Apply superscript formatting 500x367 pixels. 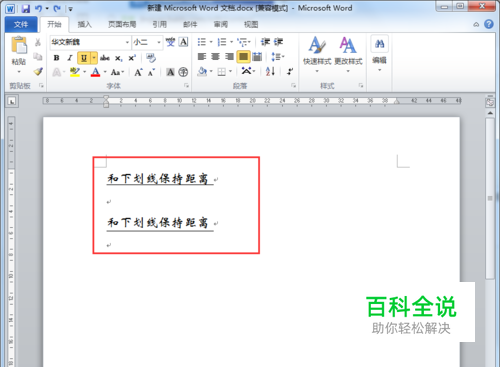(132, 58)
